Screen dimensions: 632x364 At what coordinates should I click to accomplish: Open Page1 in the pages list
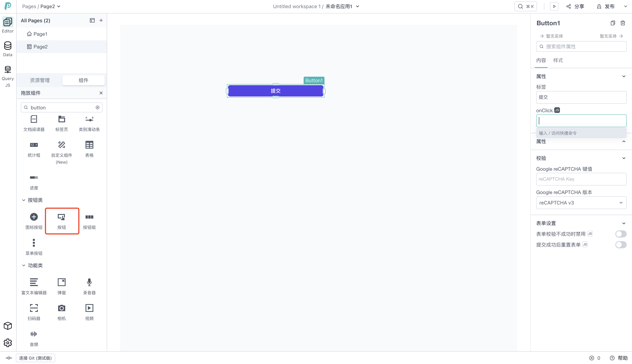click(x=62, y=34)
